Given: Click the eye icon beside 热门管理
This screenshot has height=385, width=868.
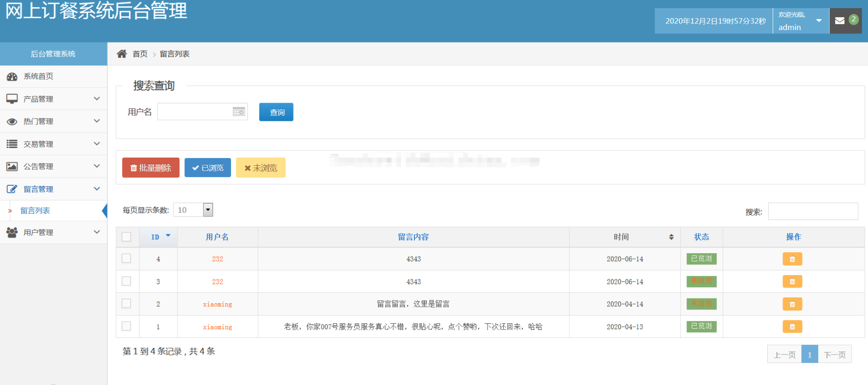Looking at the screenshot, I should coord(12,121).
